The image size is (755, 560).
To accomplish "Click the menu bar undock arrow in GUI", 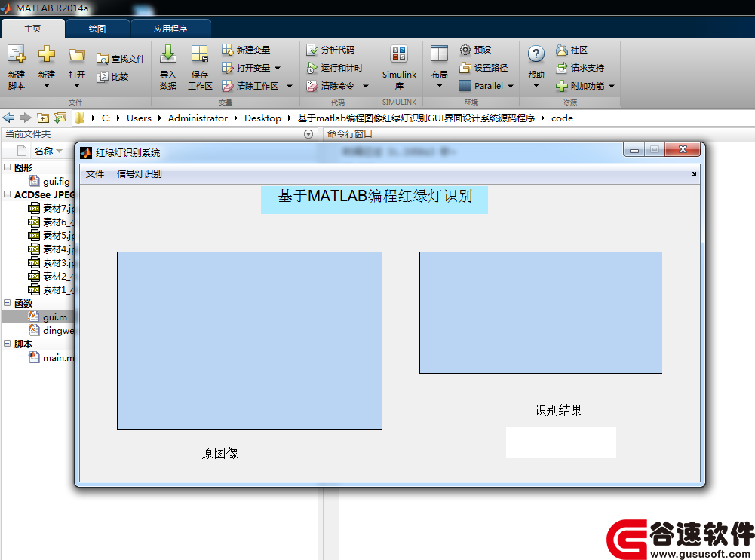I will 693,173.
